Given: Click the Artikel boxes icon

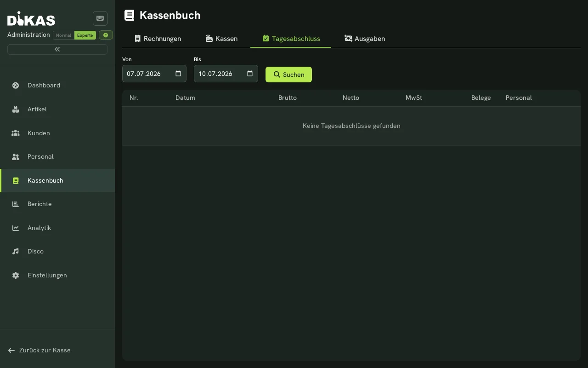Looking at the screenshot, I should [x=16, y=109].
